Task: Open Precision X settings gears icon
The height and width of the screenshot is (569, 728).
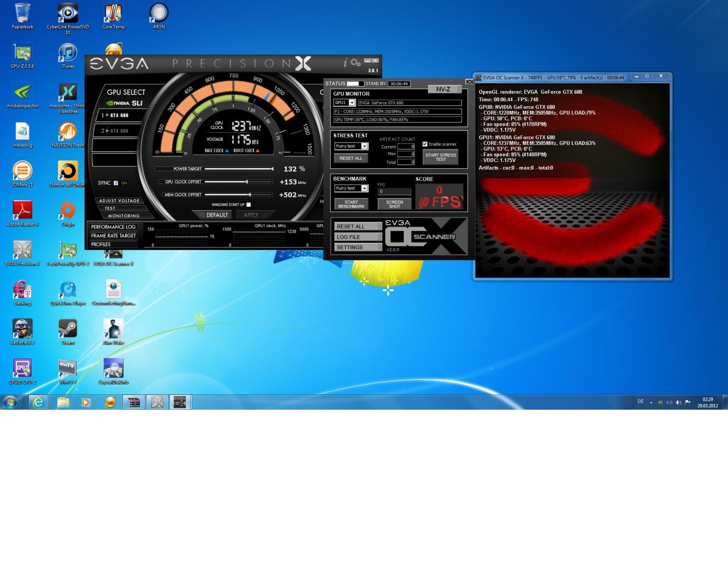Action: click(355, 63)
